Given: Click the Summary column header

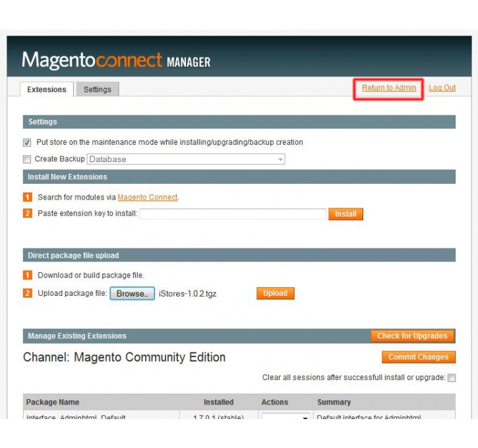Looking at the screenshot, I should pos(334,402).
